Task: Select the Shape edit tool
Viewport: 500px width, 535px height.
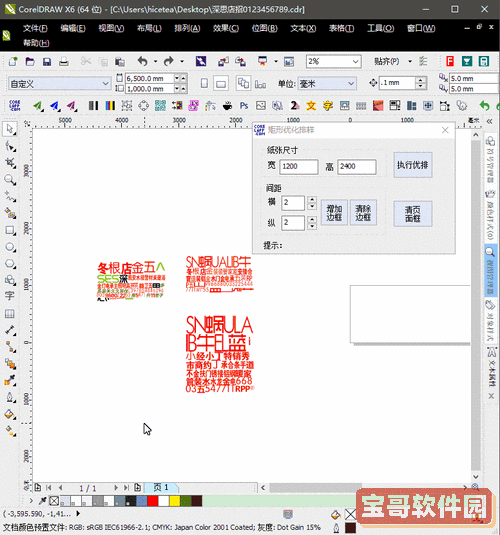Action: (x=10, y=146)
